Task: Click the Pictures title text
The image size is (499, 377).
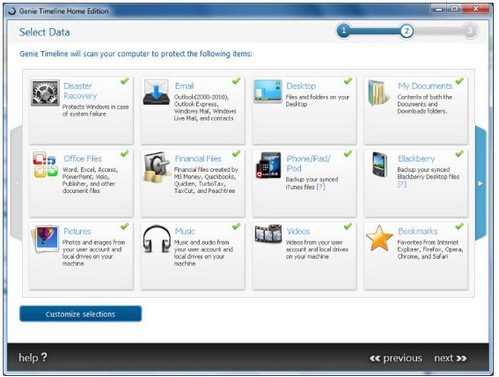Action: pyautogui.click(x=77, y=231)
